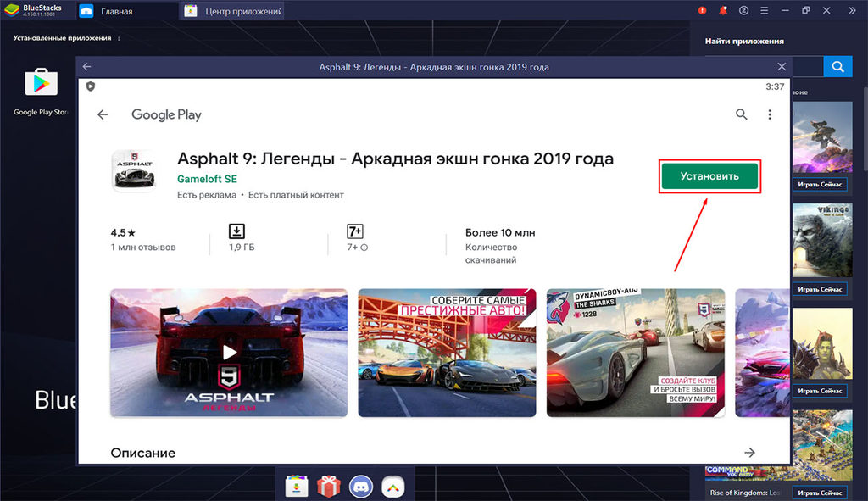Viewport: 868px width, 501px height.
Task: Open the notification bell icon
Action: (722, 10)
